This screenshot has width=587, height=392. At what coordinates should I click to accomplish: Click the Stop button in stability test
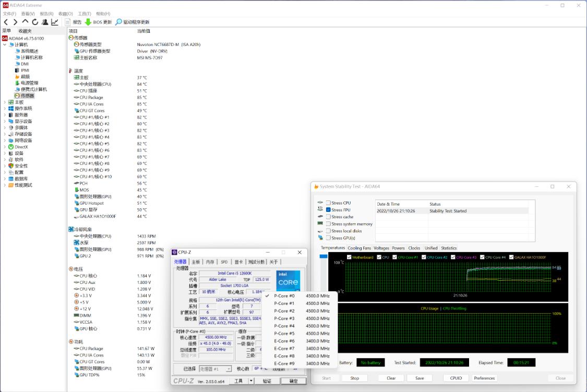click(x=354, y=378)
